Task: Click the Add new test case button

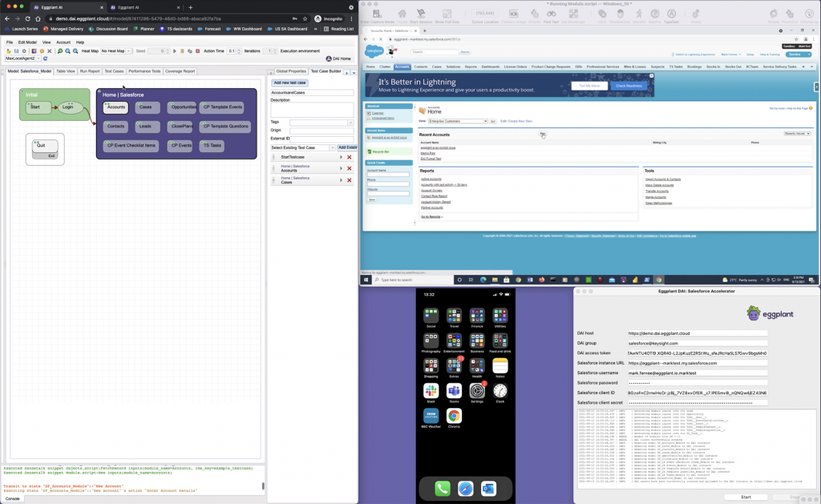Action: click(289, 83)
